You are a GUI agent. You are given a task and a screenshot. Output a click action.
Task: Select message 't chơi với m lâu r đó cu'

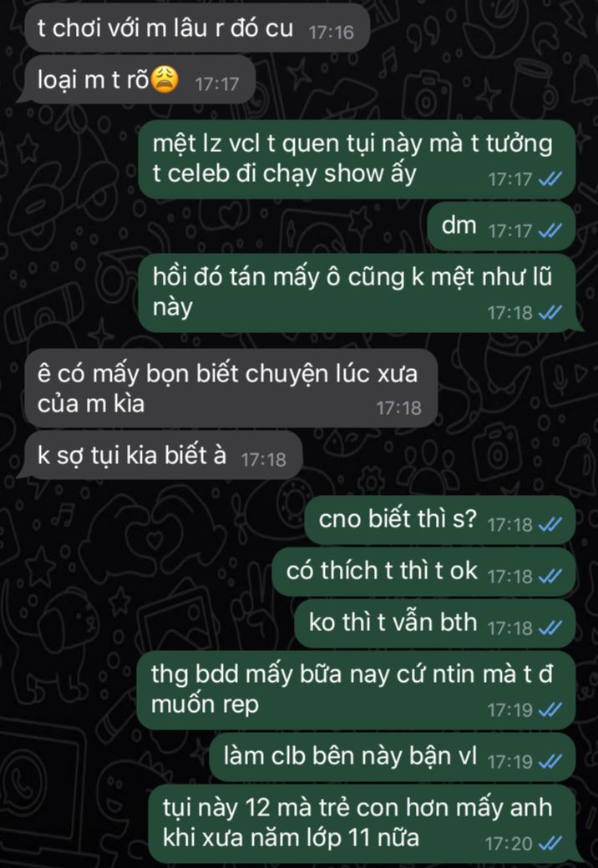[197, 28]
